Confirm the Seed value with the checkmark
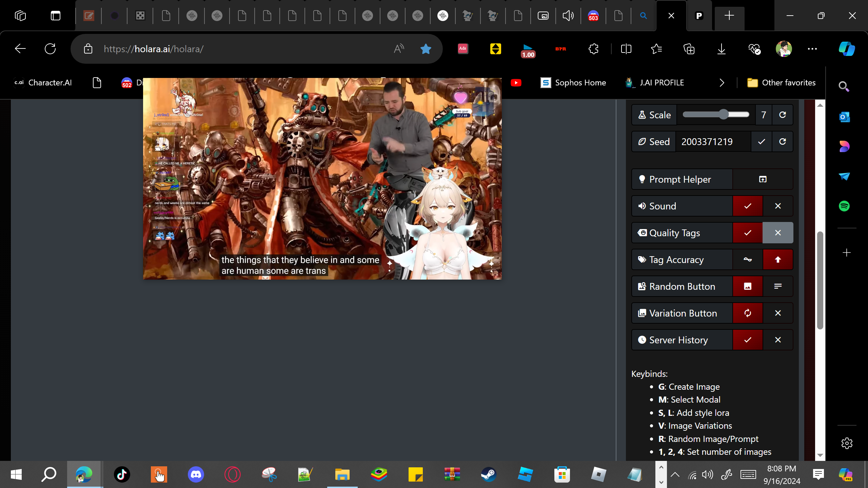The image size is (868, 488). tap(762, 142)
